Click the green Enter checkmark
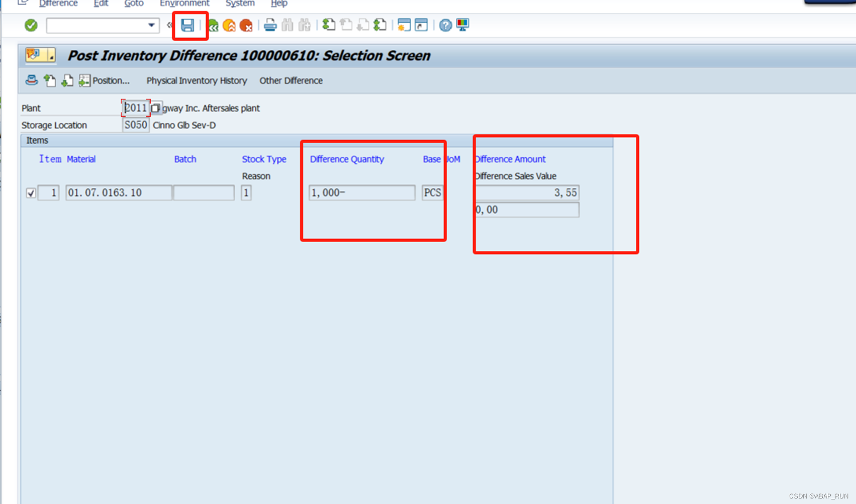The width and height of the screenshot is (856, 504). tap(30, 25)
